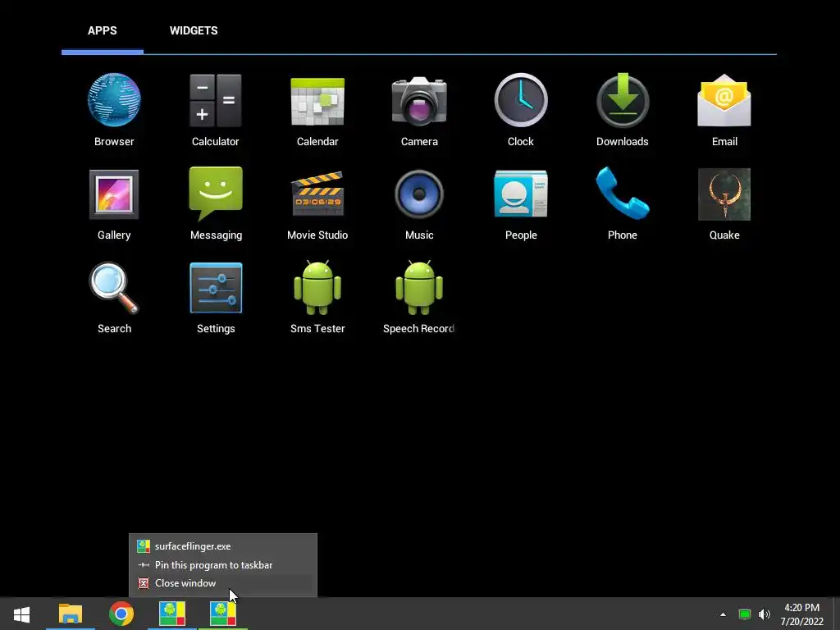This screenshot has width=840, height=630.
Task: Switch to the APPS tab
Action: [x=103, y=30]
